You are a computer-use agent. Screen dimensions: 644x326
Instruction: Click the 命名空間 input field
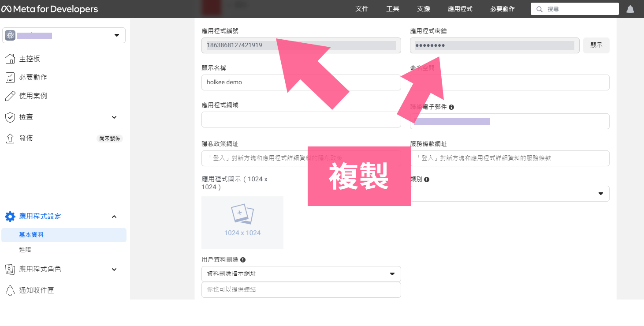(x=510, y=82)
